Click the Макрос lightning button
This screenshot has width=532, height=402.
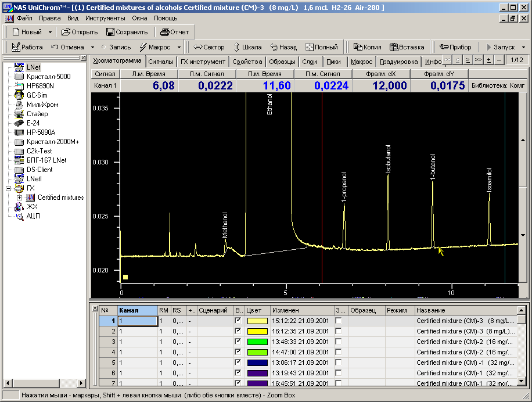(x=155, y=47)
